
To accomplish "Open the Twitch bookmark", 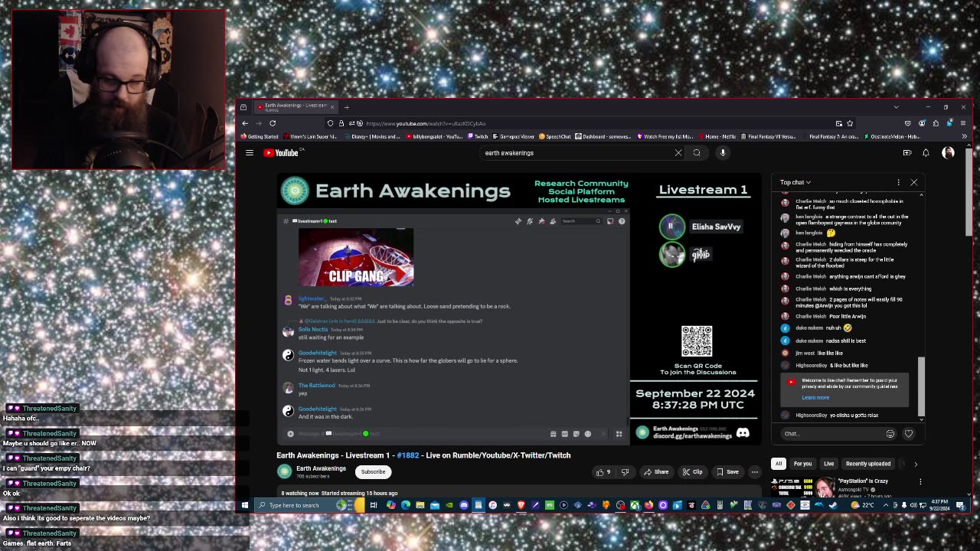I will point(478,136).
